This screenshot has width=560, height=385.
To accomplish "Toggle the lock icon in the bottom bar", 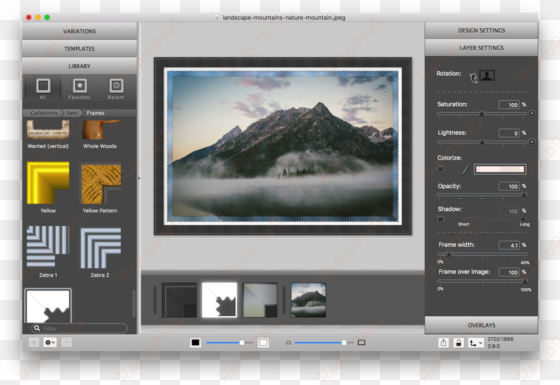I will click(459, 343).
